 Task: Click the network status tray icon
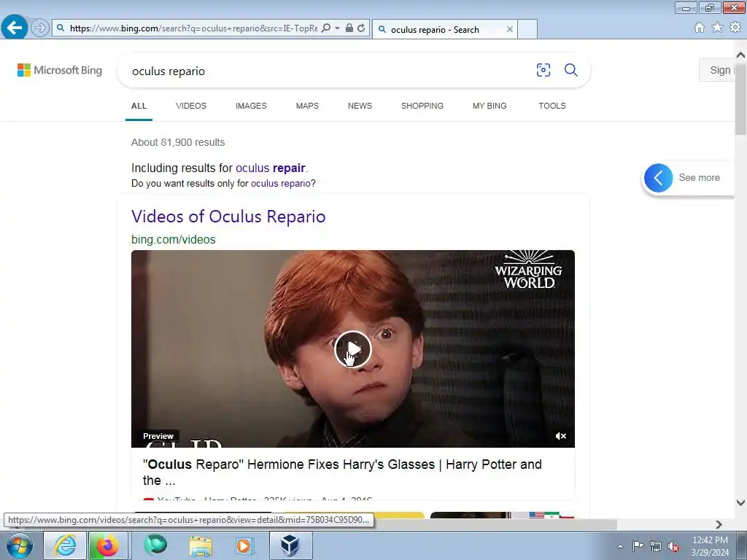point(656,547)
